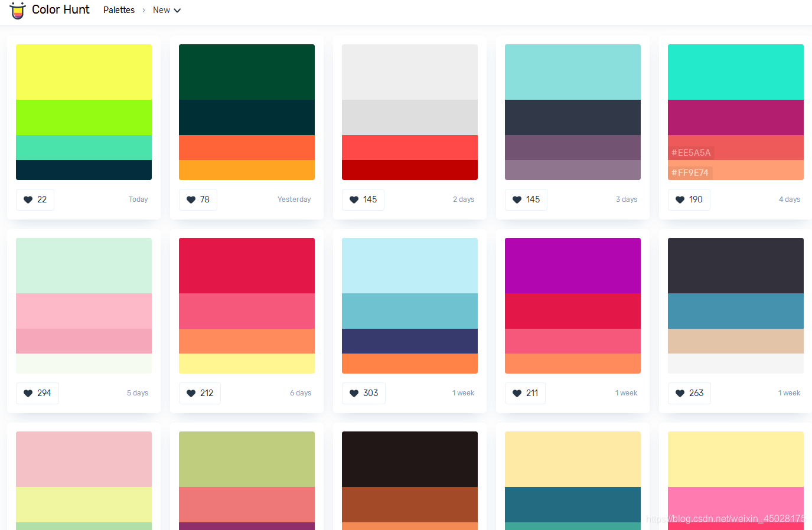This screenshot has height=530, width=812.
Task: Click the '4 days' date label
Action: click(790, 199)
